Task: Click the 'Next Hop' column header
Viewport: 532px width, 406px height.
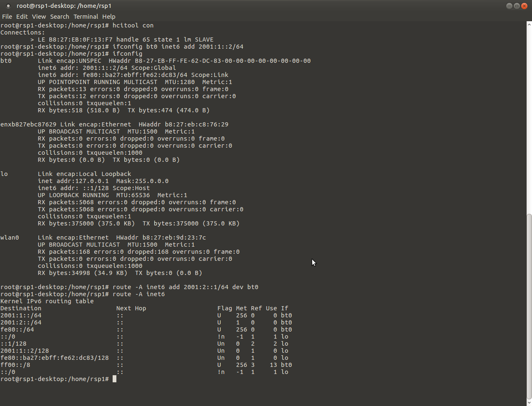Action: coord(131,308)
